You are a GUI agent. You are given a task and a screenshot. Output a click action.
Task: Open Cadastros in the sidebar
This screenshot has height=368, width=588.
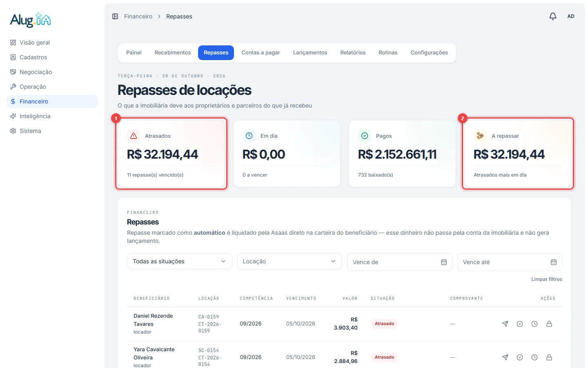click(52, 57)
